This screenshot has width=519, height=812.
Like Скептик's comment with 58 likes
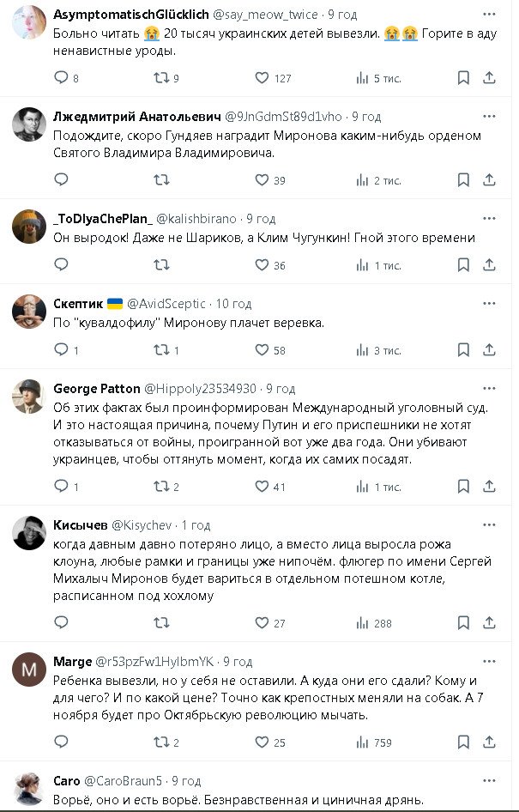(x=263, y=350)
